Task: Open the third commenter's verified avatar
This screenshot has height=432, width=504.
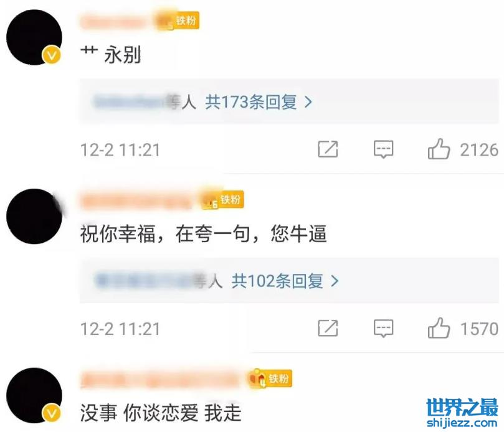Action: (x=34, y=395)
